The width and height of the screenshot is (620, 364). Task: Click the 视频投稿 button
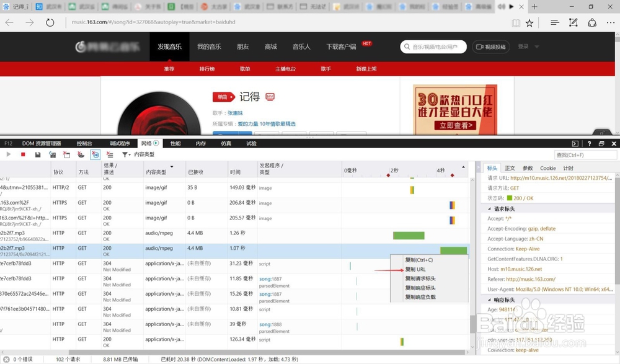[x=490, y=47]
